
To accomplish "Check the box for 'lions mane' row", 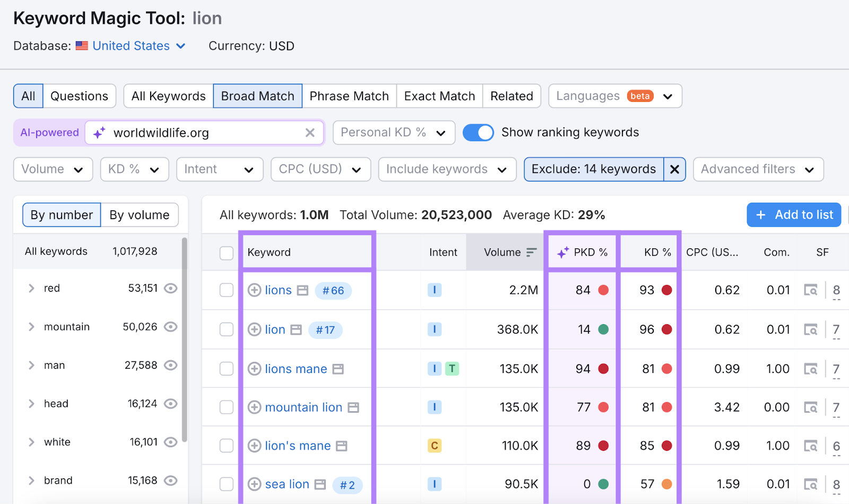I will point(227,369).
